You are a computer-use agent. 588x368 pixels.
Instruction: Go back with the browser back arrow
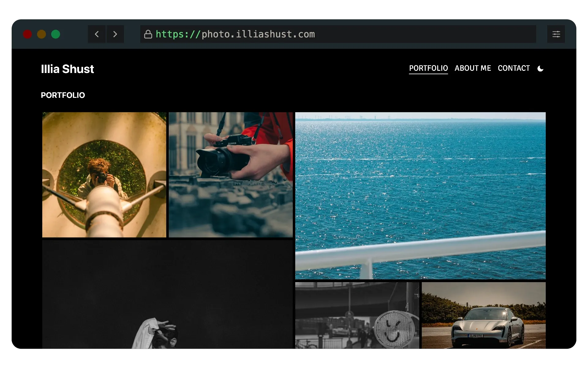pos(97,34)
